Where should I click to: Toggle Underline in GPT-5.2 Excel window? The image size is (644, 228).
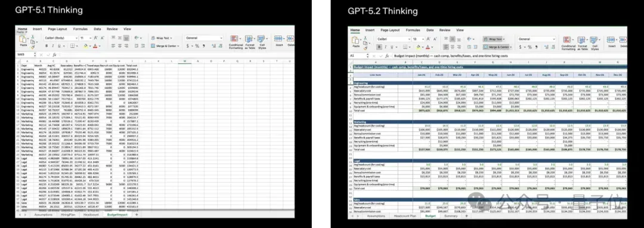pyautogui.click(x=392, y=47)
